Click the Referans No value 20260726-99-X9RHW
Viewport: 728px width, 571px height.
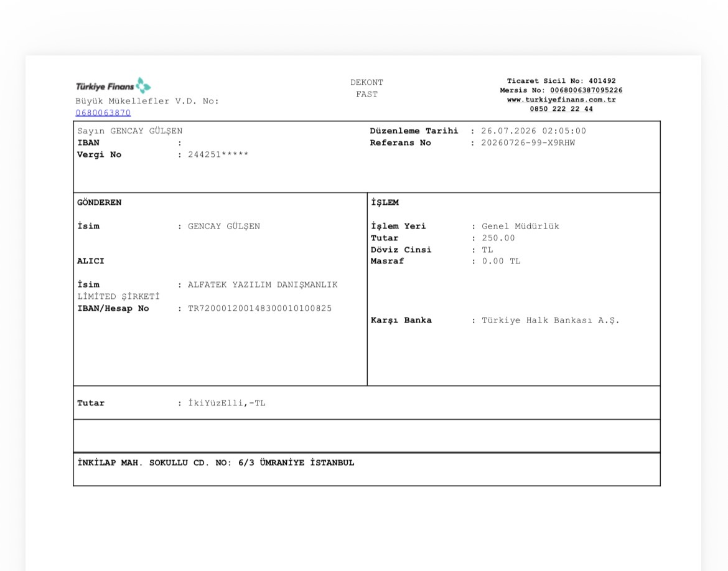[x=528, y=143]
